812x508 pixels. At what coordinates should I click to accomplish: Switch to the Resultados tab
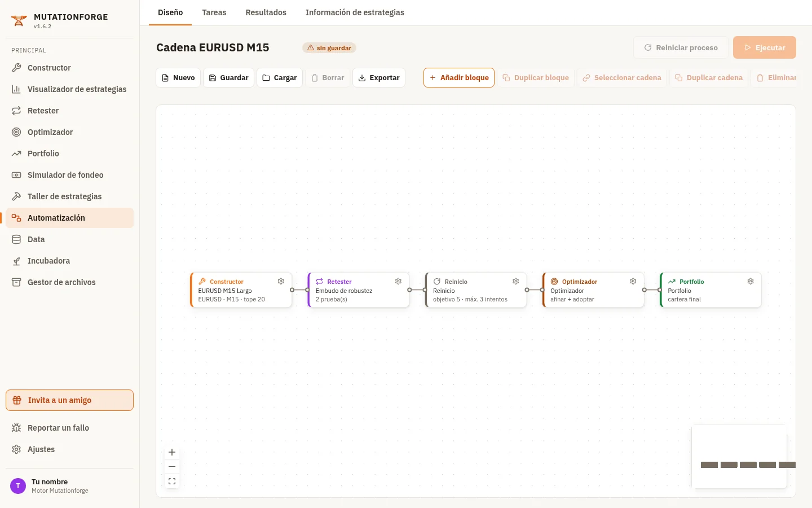point(266,12)
